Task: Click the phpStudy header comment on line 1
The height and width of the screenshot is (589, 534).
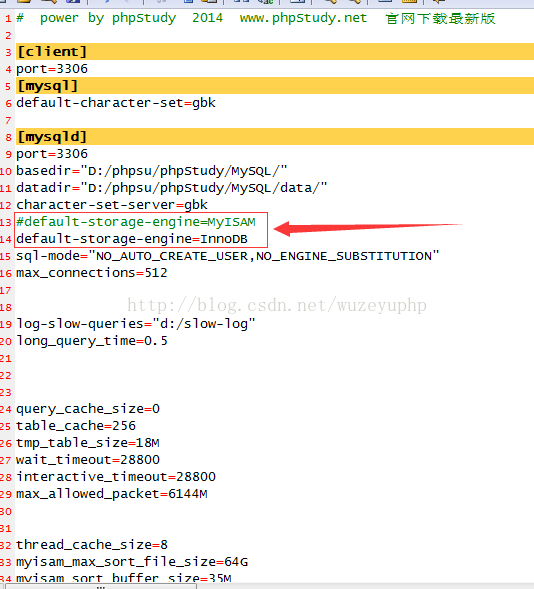Action: (x=256, y=18)
